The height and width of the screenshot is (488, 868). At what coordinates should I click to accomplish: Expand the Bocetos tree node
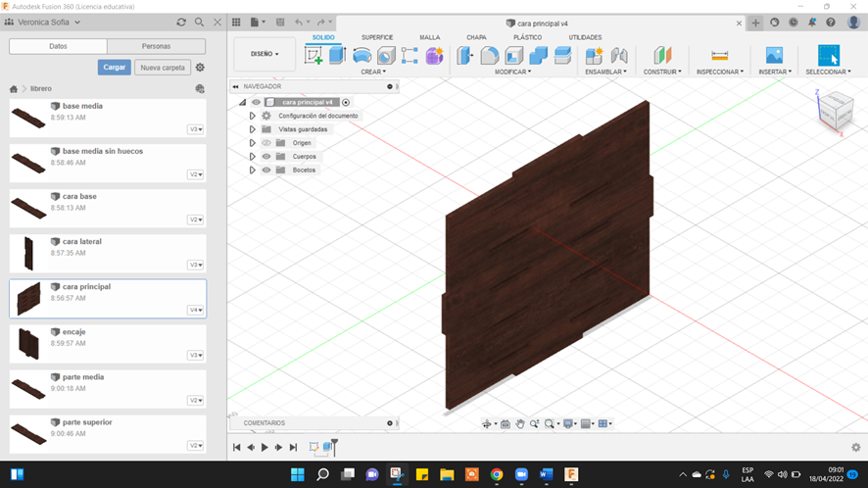[252, 171]
